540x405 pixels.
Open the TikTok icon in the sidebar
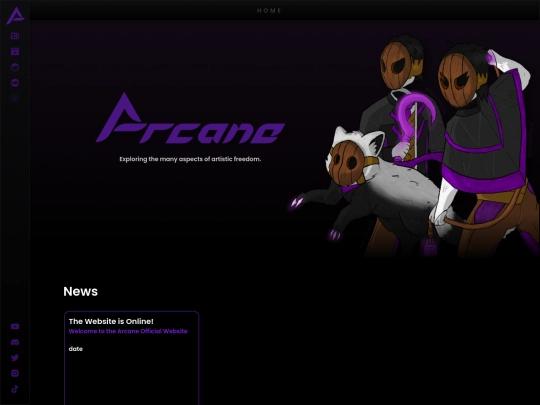pos(15,389)
